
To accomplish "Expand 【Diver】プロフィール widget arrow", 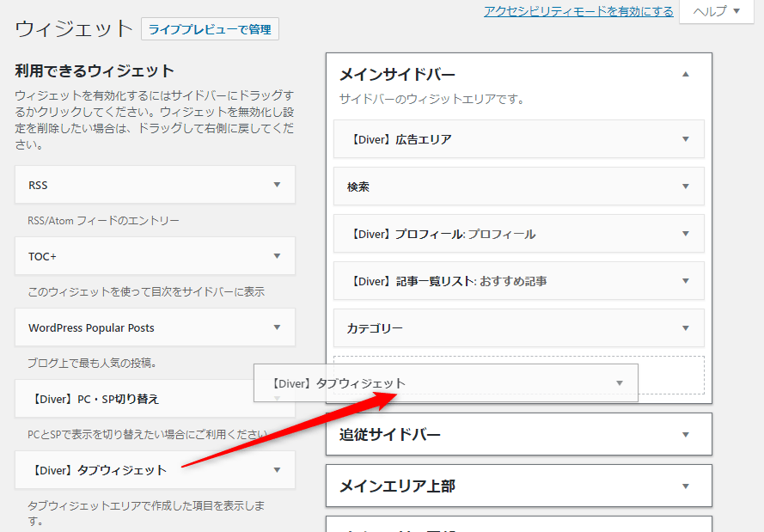I will 685,234.
